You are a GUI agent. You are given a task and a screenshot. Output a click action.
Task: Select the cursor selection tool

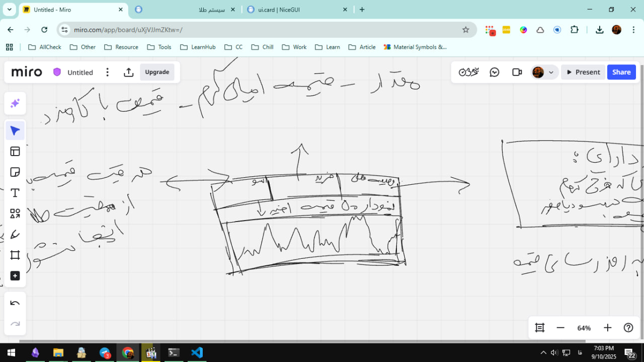[x=15, y=131]
